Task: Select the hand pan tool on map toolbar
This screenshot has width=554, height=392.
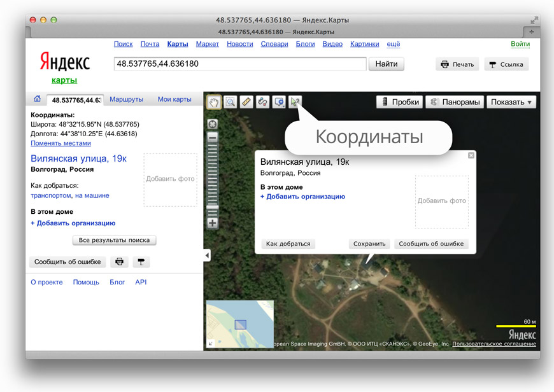Action: pos(214,102)
